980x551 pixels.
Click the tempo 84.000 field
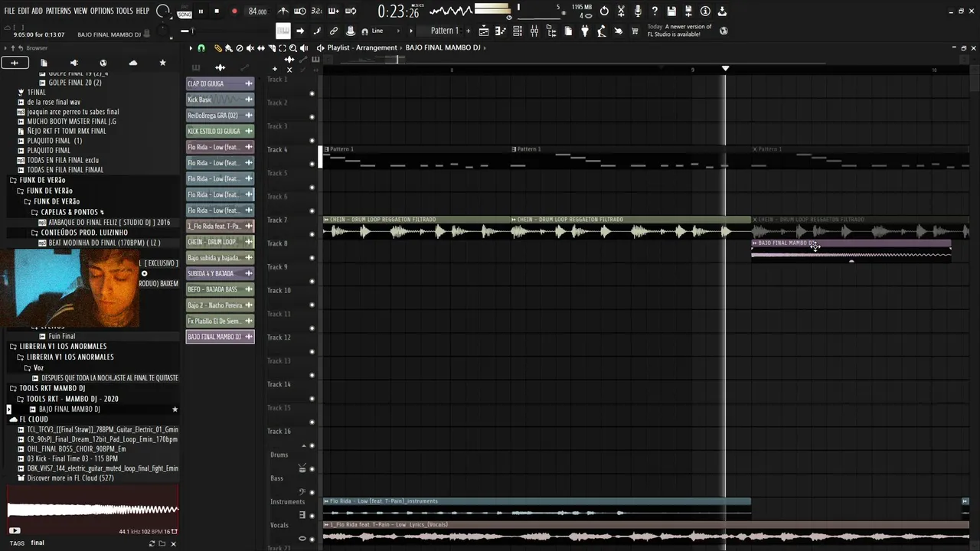pyautogui.click(x=257, y=11)
